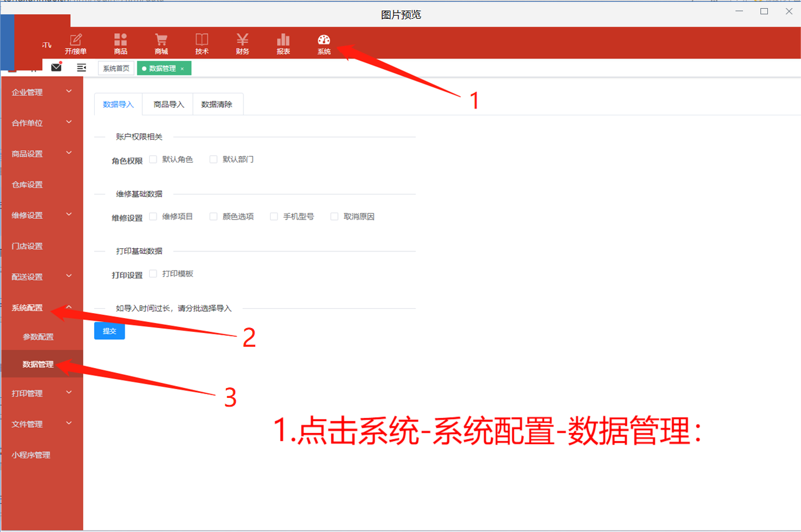The image size is (801, 532).
Task: Switch to the 商品导入 tab
Action: pos(168,104)
